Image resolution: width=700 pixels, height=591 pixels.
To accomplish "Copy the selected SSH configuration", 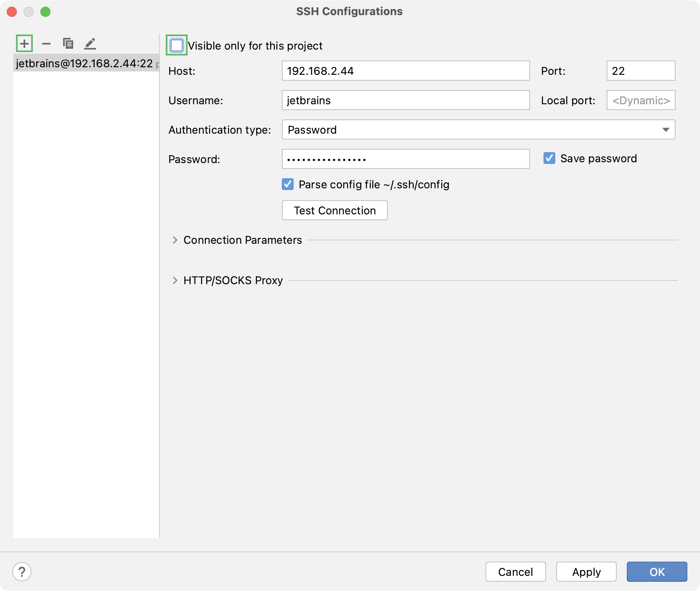I will coord(68,43).
